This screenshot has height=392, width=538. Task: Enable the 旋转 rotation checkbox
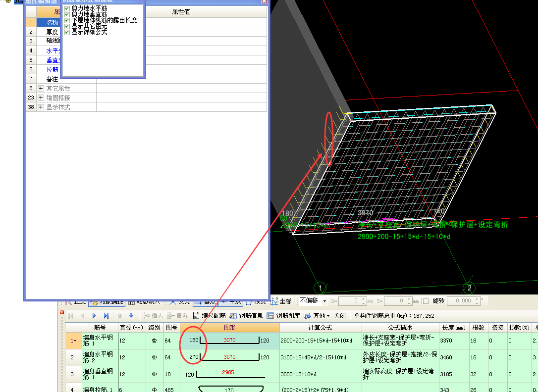[426, 301]
